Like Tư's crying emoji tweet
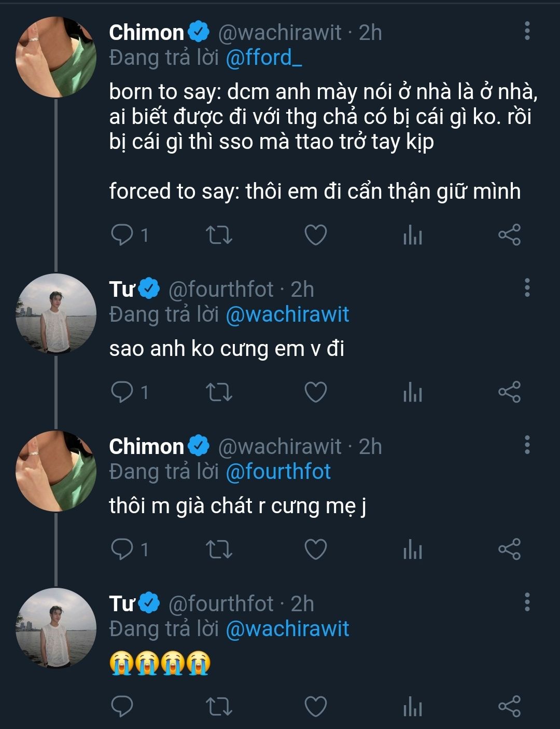 pyautogui.click(x=315, y=706)
